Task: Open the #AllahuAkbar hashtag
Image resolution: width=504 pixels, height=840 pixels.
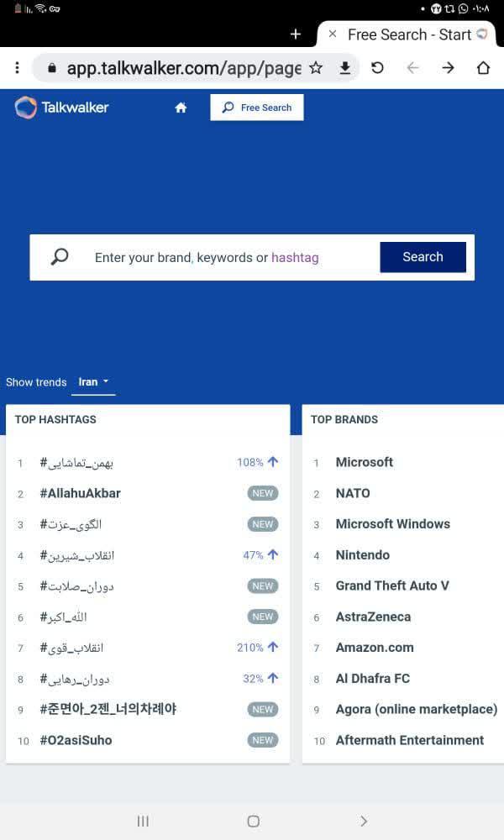Action: (81, 493)
